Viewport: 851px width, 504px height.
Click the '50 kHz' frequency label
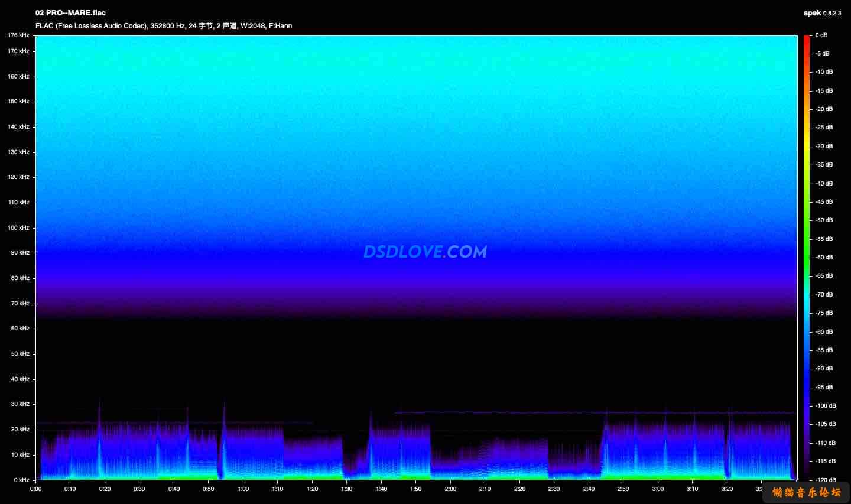tap(20, 354)
